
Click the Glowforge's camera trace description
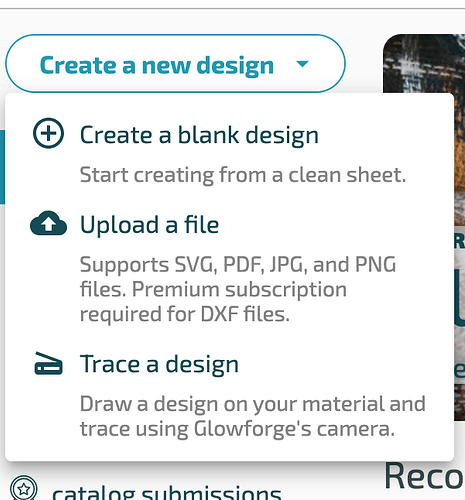point(253,416)
